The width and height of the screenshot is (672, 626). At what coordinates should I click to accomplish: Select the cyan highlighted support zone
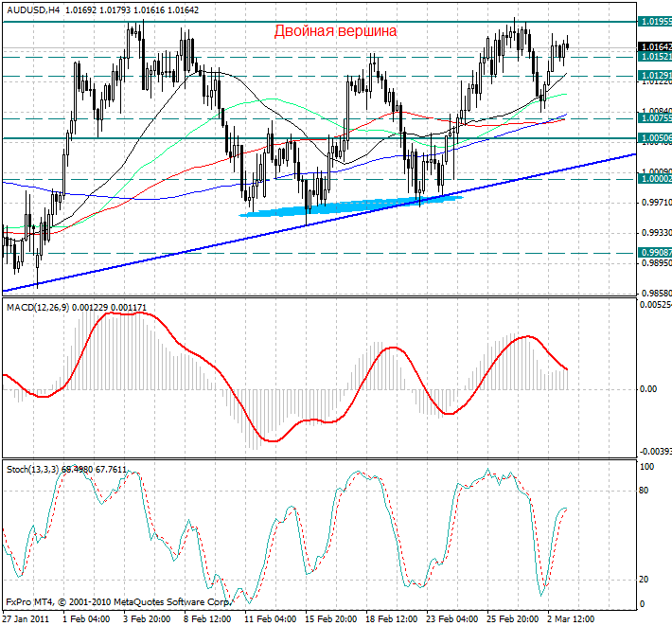(x=350, y=206)
